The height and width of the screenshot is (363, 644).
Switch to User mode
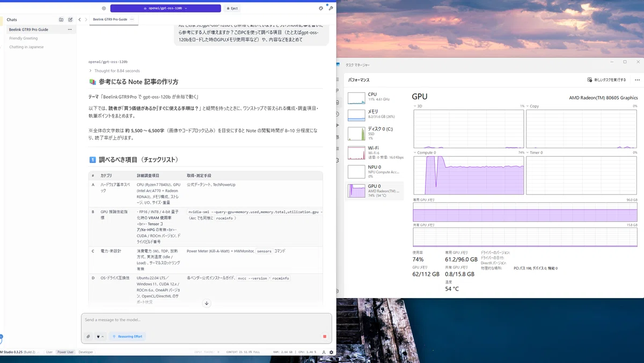click(49, 352)
